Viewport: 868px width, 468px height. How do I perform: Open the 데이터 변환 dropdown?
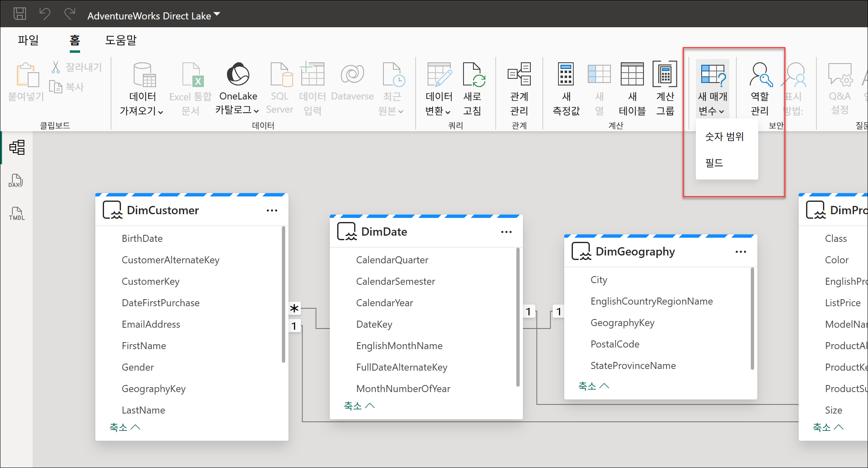(439, 89)
